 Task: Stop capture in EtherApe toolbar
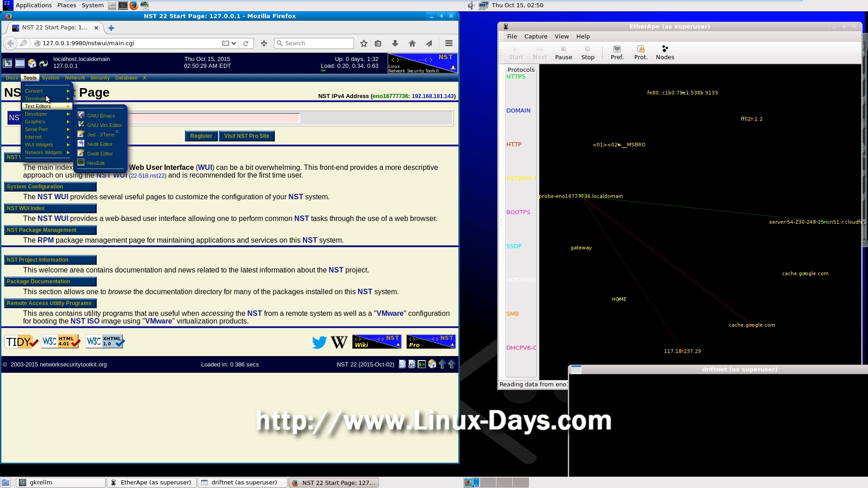click(588, 52)
